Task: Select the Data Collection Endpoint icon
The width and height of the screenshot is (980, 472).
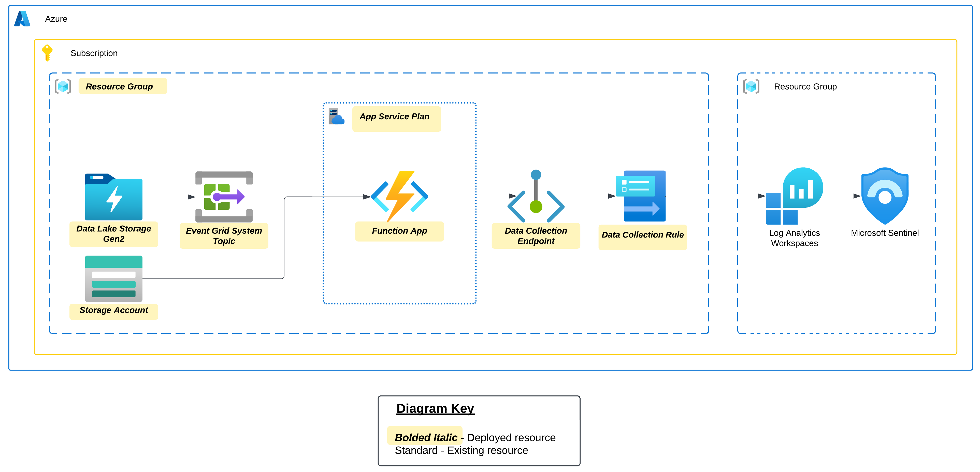Action: pos(536,196)
